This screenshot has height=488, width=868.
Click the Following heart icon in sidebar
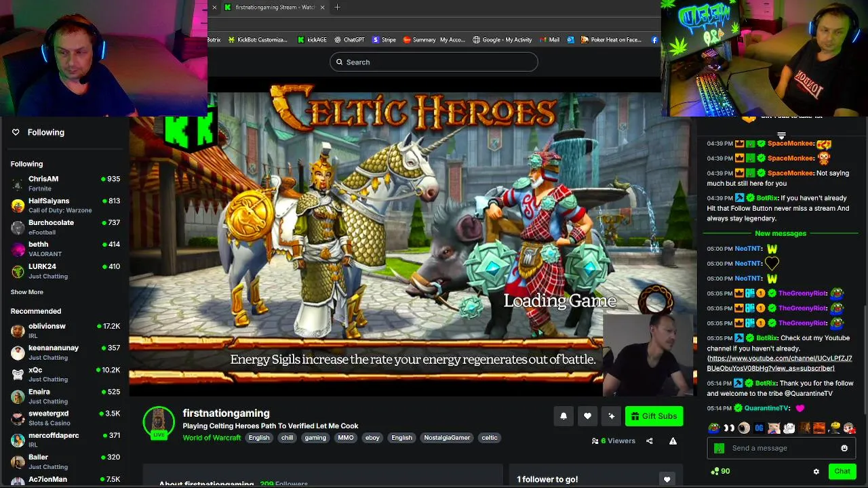pos(16,132)
